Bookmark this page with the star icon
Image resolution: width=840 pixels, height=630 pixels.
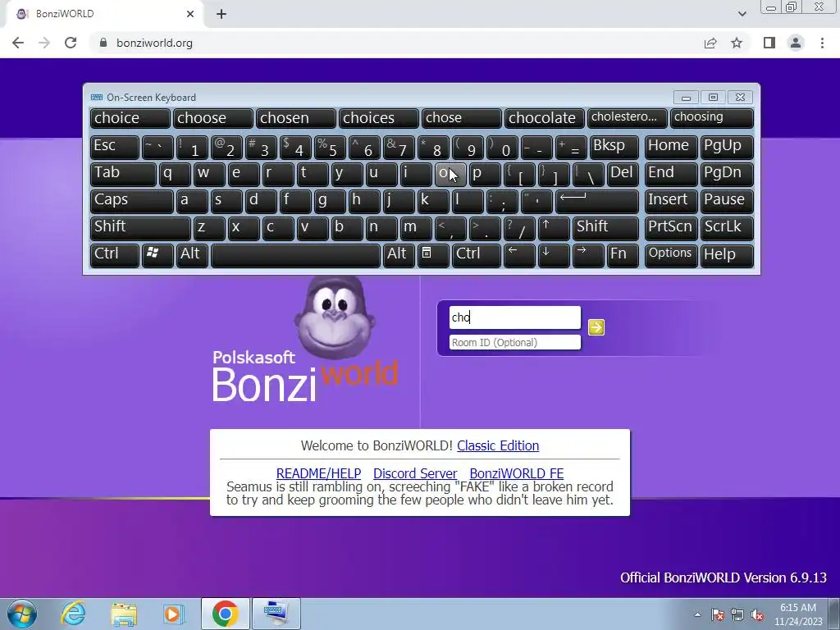(737, 43)
